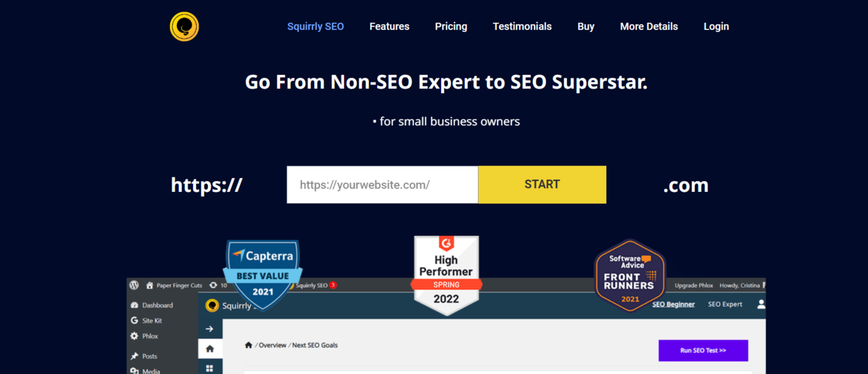Viewport: 868px width, 374px height.
Task: Click the Dashboard gauge icon
Action: pos(135,305)
